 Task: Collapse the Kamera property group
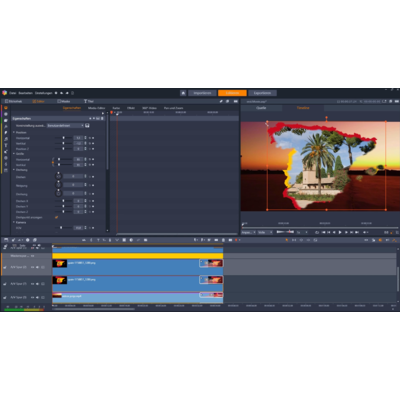point(14,222)
